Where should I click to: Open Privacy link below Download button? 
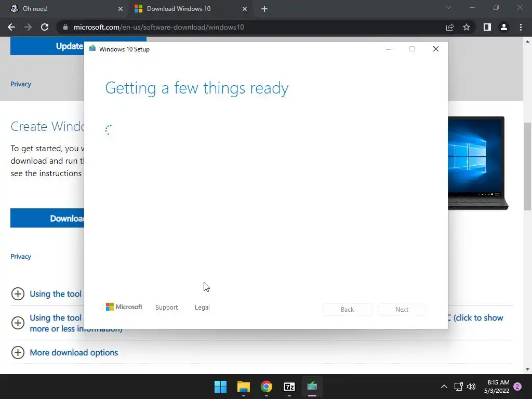pyautogui.click(x=21, y=257)
